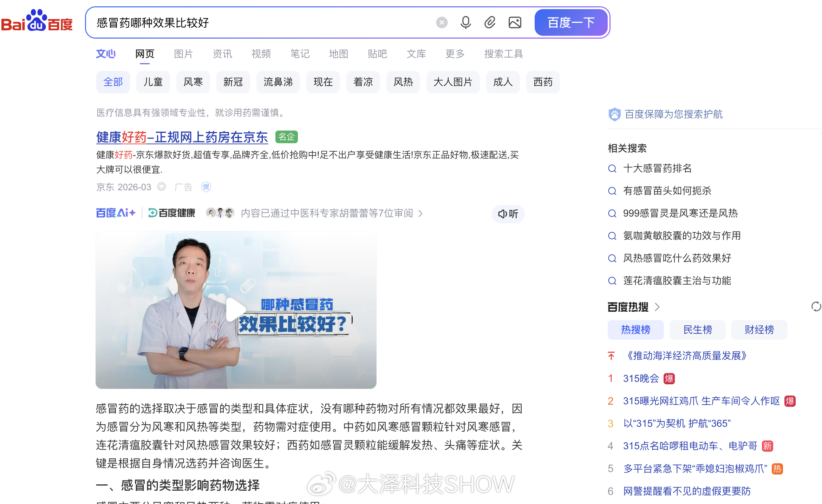Switch to the 图片 search tab
The image size is (822, 504).
coord(183,53)
